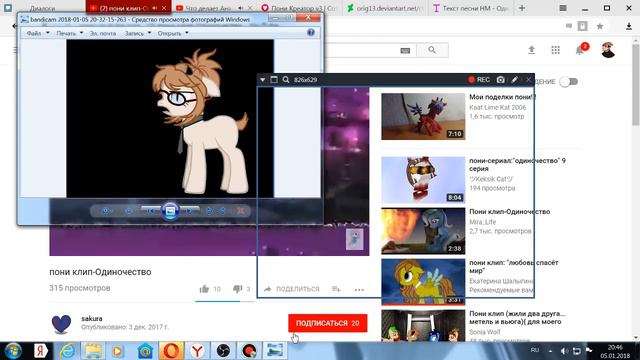Viewport: 640px width, 360px height.
Task: Click actual size button in Photo Viewer
Action: coord(129,211)
